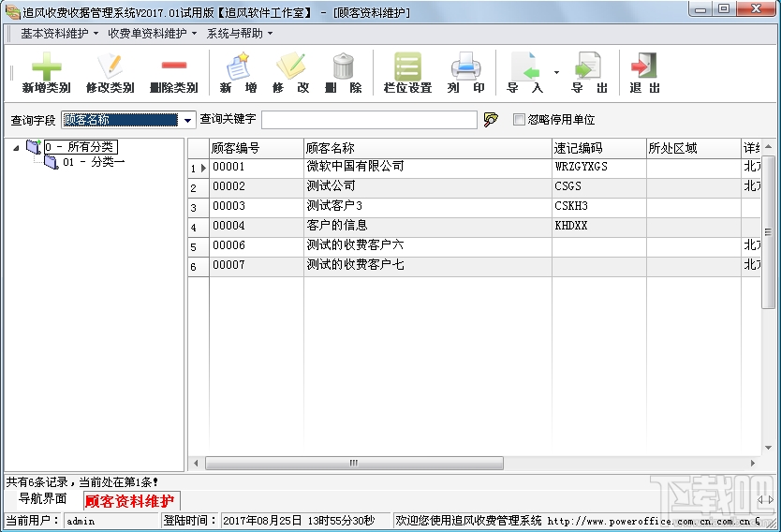This screenshot has height=532, width=781.
Task: Sort by 所处区域 column header
Action: 693,148
